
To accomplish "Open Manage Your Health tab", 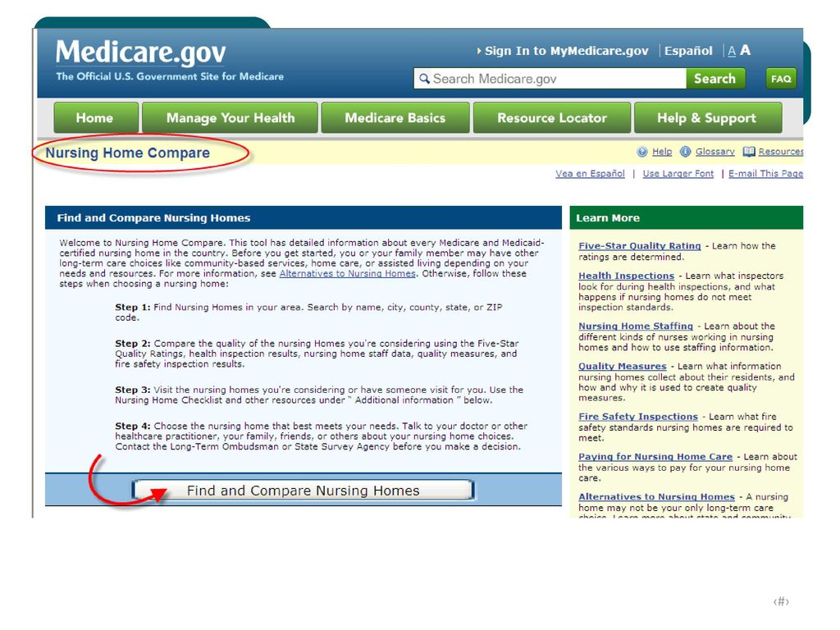I will tap(231, 117).
